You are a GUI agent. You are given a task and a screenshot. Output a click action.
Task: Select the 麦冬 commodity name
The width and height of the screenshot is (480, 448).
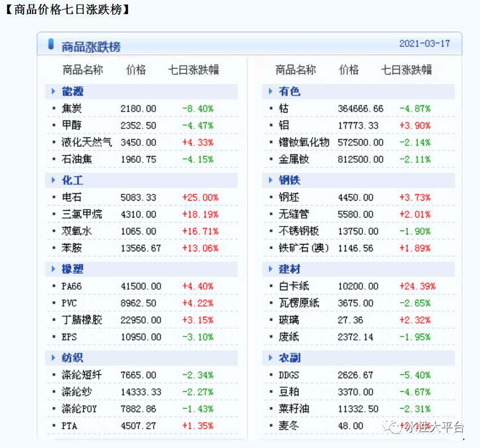click(x=288, y=425)
